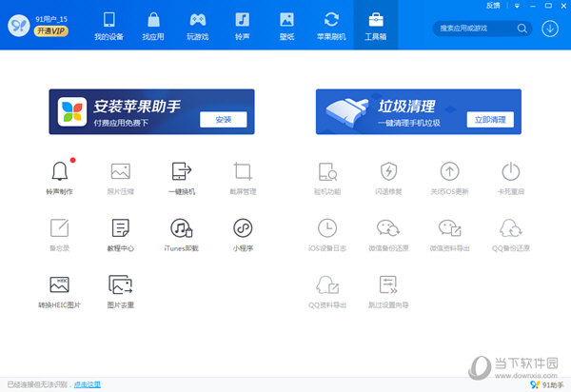This screenshot has height=392, width=571.
Task: Switch to the 铃声 tab
Action: 242,26
